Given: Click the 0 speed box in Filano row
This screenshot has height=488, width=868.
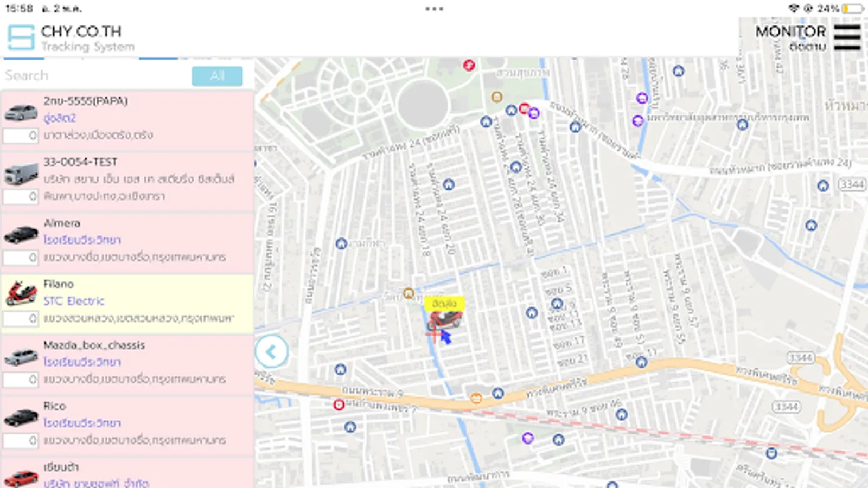Looking at the screenshot, I should [x=21, y=318].
